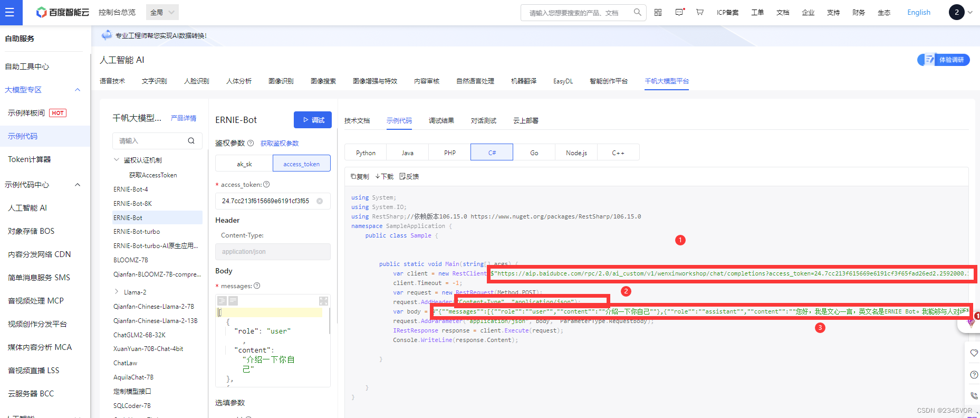This screenshot has width=980, height=418.
Task: Copy the sample code with 复制
Action: pyautogui.click(x=360, y=176)
